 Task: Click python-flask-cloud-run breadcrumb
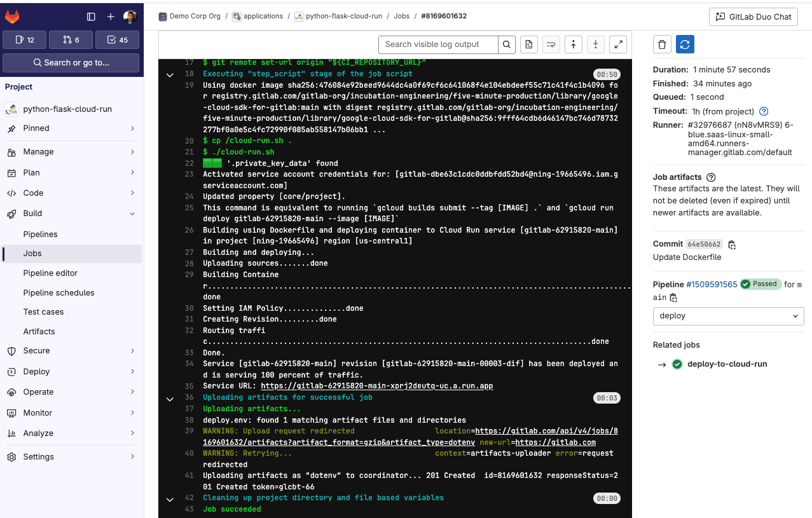click(338, 17)
